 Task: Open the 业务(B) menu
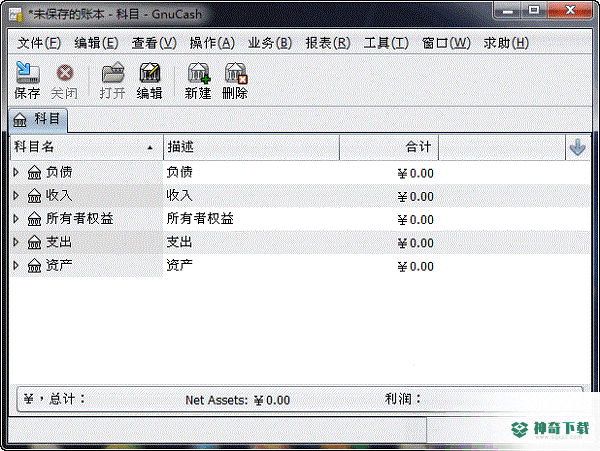[x=270, y=43]
